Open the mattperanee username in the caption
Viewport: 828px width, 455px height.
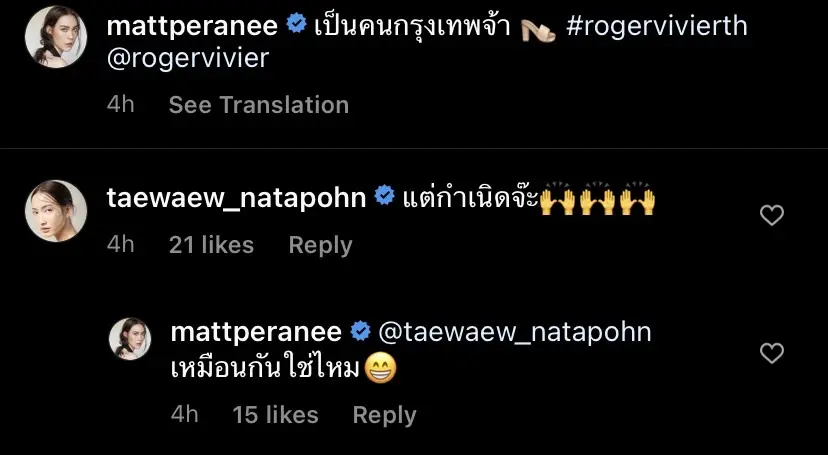tap(192, 26)
